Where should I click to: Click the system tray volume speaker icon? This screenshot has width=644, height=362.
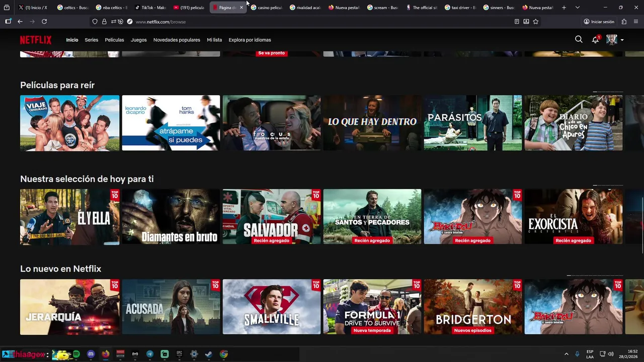pos(611,354)
